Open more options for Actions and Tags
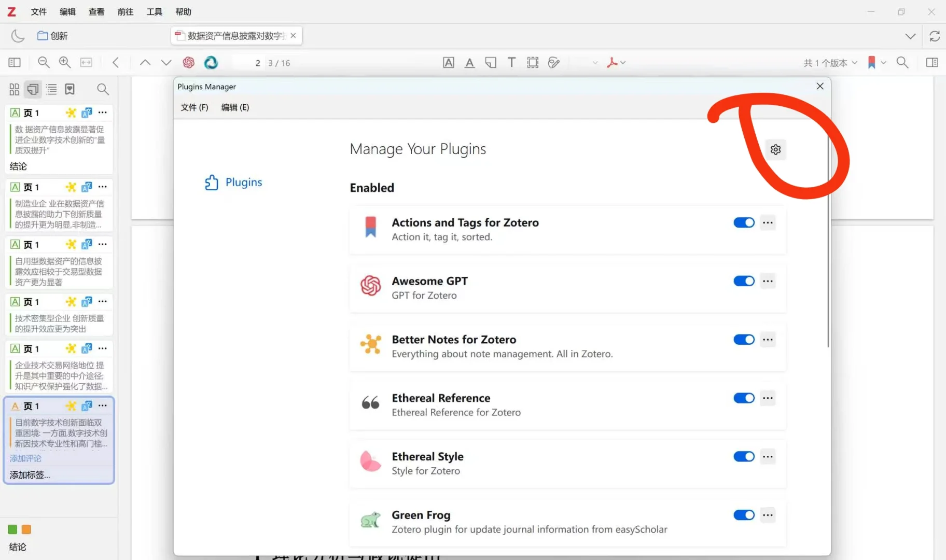The image size is (946, 560). click(x=768, y=222)
